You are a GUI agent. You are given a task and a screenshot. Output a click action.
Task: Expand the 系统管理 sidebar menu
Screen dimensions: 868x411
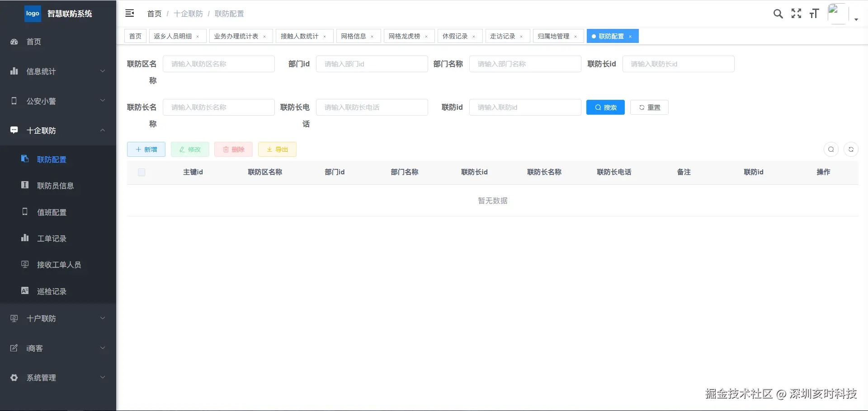click(x=58, y=378)
